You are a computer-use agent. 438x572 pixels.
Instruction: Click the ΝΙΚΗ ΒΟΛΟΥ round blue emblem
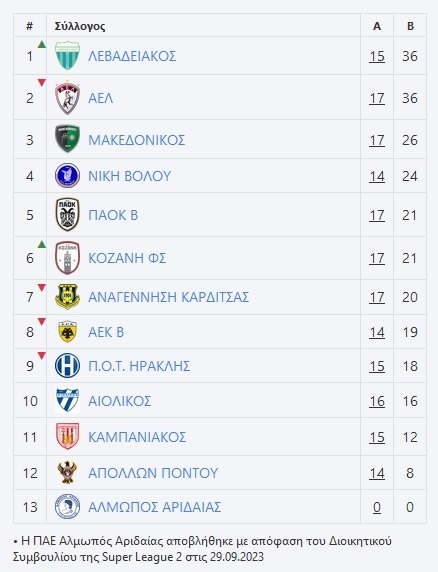coord(67,176)
